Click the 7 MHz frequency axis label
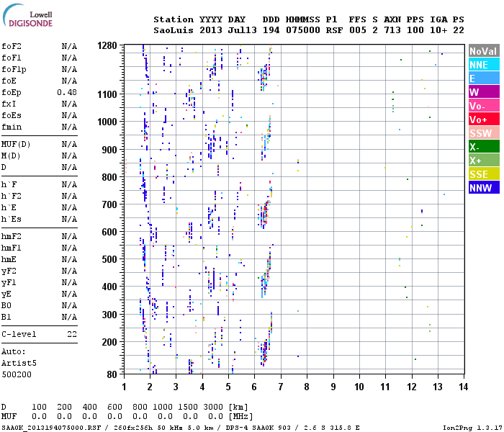The height and width of the screenshot is (432, 504). tap(281, 387)
